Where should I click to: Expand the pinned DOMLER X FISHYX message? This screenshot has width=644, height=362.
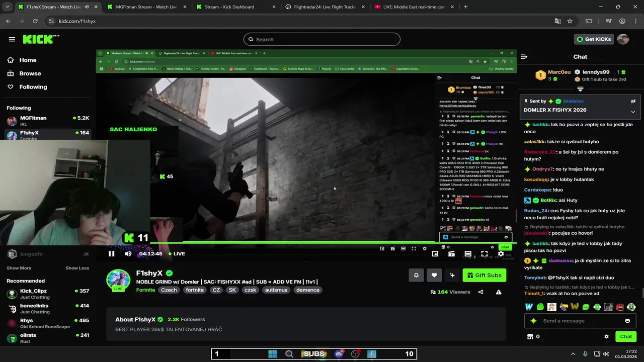[633, 112]
